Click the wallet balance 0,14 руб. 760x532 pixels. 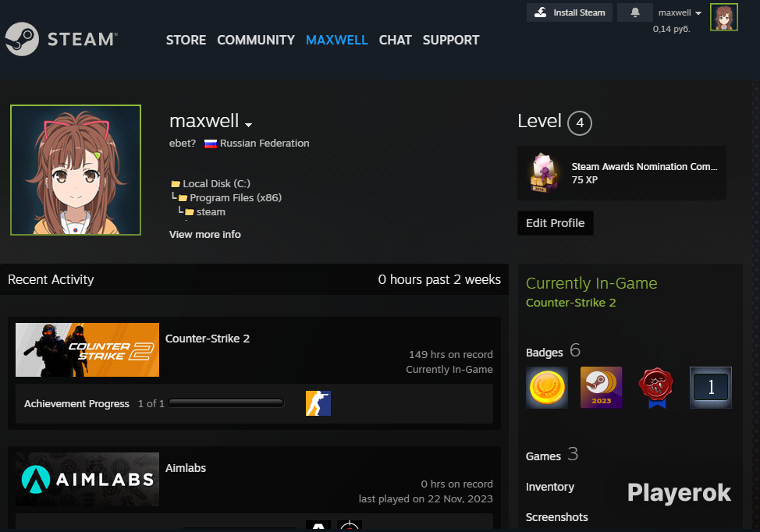coord(671,29)
